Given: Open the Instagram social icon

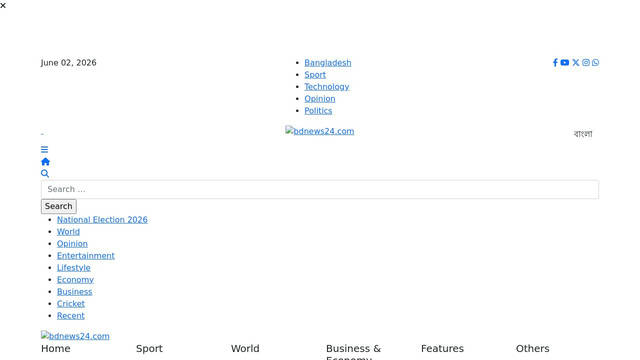Looking at the screenshot, I should [586, 63].
